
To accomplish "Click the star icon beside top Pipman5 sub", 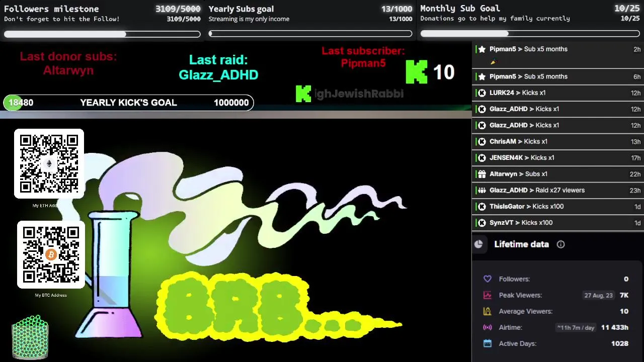I will point(482,49).
